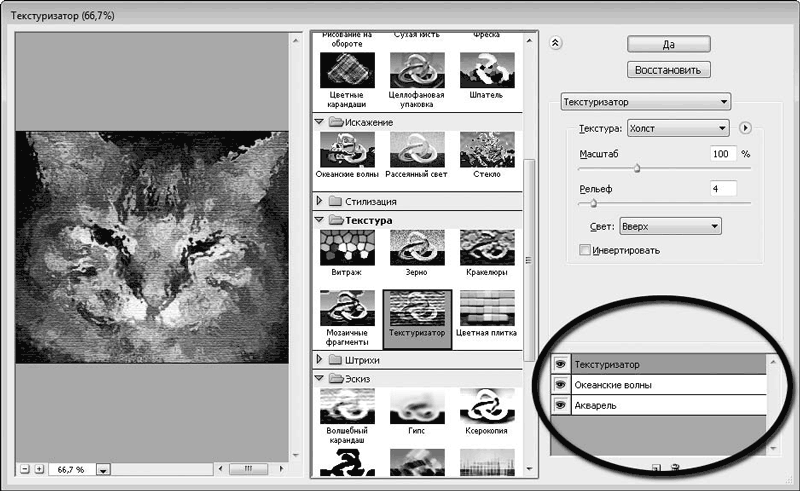
Task: Click the Масштаб slider handle
Action: pos(637,168)
